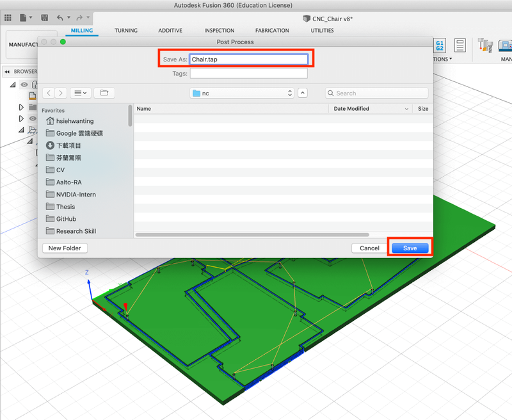This screenshot has width=512, height=420.
Task: Click the Cancel button
Action: tap(369, 248)
